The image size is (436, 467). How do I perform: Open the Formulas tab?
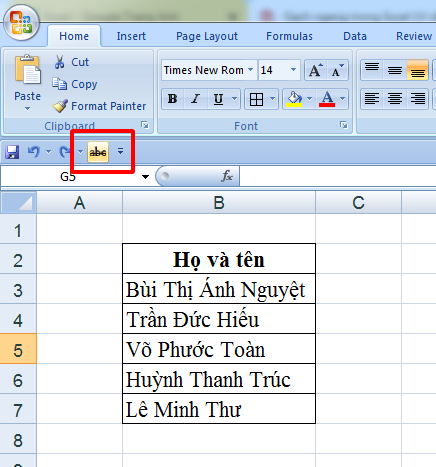pyautogui.click(x=289, y=36)
